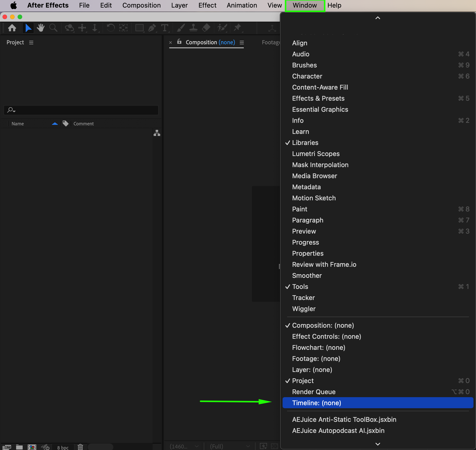This screenshot has height=450, width=476.
Task: Select the Clone Stamp tool
Action: (193, 28)
